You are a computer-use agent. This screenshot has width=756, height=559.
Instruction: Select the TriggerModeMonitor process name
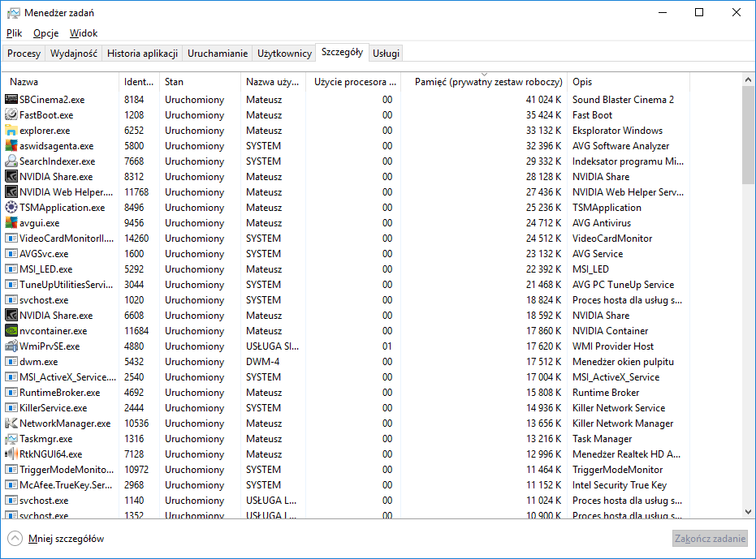coord(67,470)
